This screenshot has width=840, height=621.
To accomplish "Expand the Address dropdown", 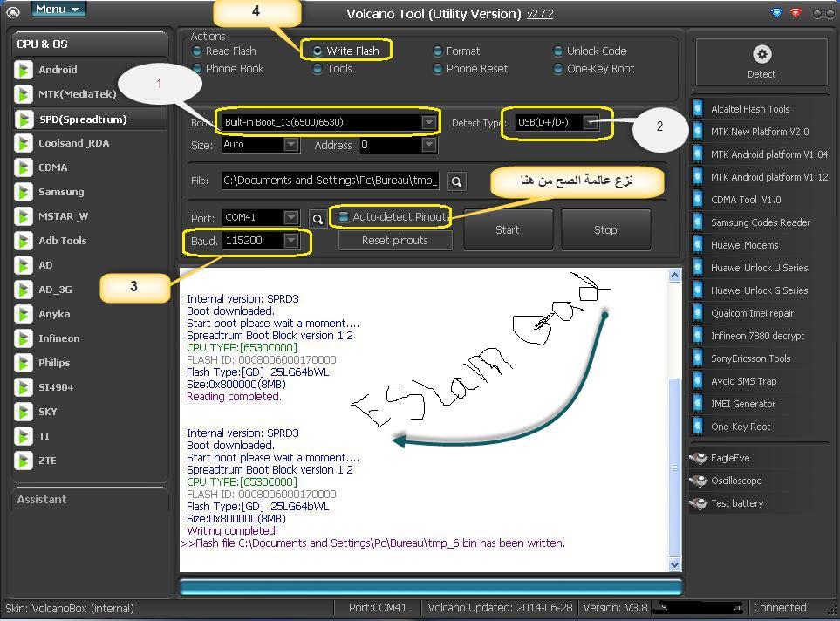I will [428, 145].
